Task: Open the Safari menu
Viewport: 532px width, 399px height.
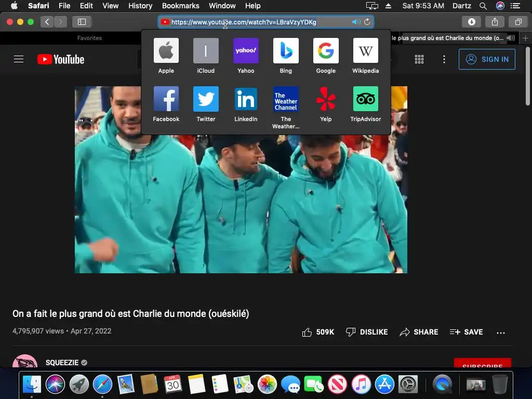Action: click(38, 6)
